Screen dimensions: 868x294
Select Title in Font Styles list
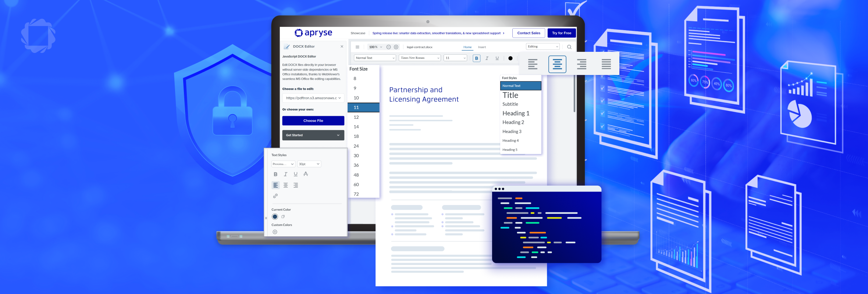[511, 95]
